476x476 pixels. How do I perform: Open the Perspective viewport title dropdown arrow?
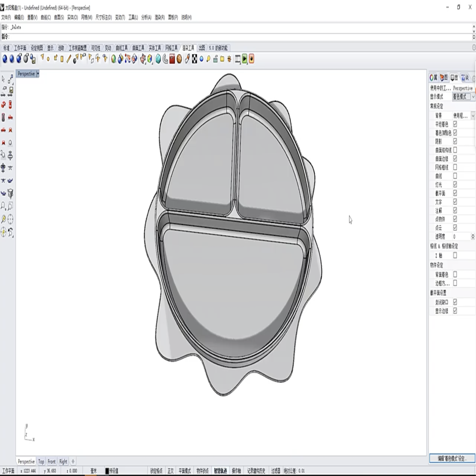[38, 74]
